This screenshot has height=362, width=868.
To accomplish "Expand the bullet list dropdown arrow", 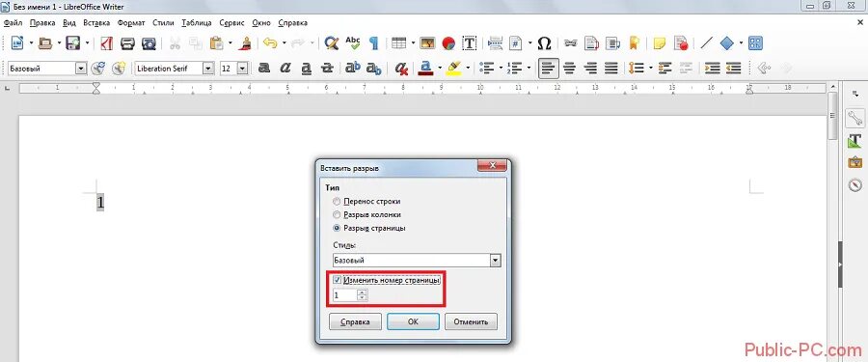I will click(500, 69).
